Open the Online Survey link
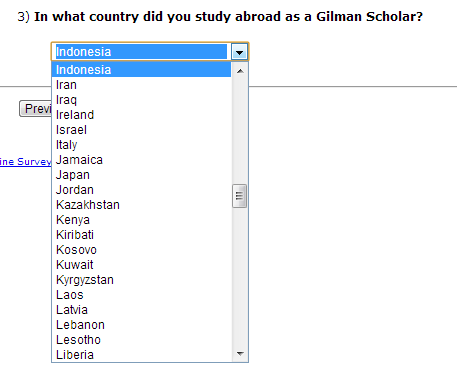Screen dimensions: 457x379 pyautogui.click(x=26, y=162)
